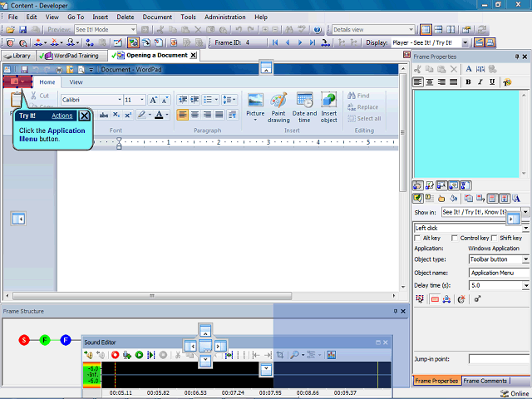
Task: Click Italic in Frame Properties panel
Action: tap(480, 81)
